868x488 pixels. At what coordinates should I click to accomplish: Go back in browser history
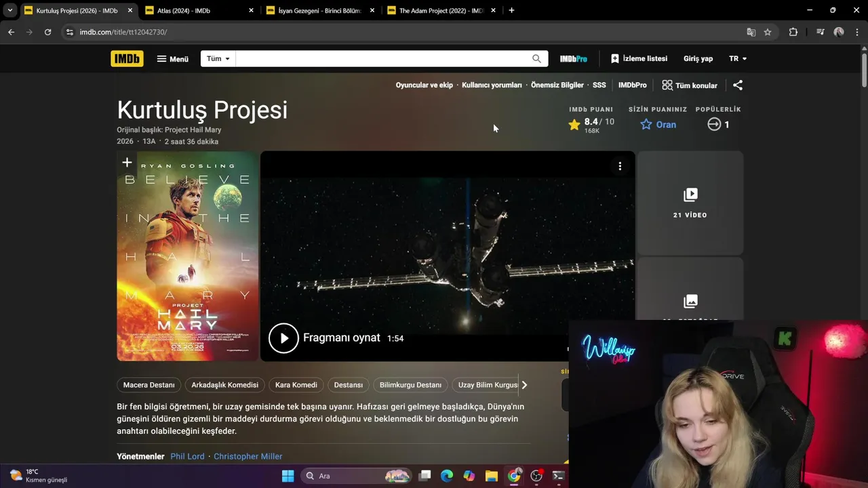click(x=11, y=32)
